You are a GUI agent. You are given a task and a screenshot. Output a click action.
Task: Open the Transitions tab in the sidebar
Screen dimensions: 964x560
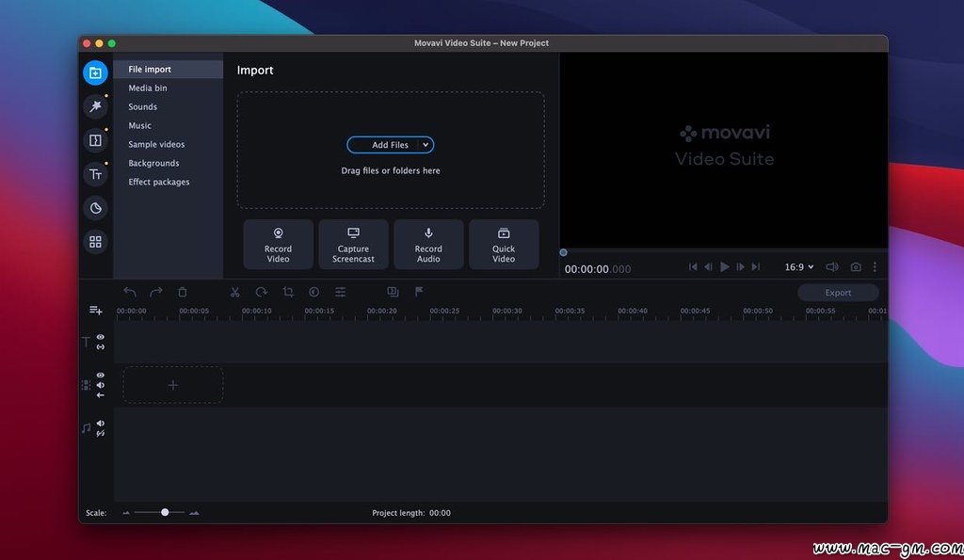(95, 141)
